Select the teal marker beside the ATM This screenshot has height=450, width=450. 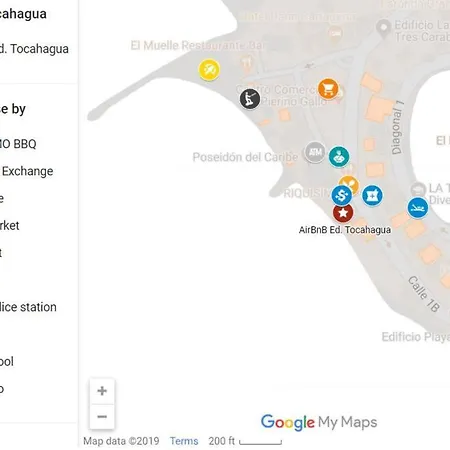click(x=339, y=156)
